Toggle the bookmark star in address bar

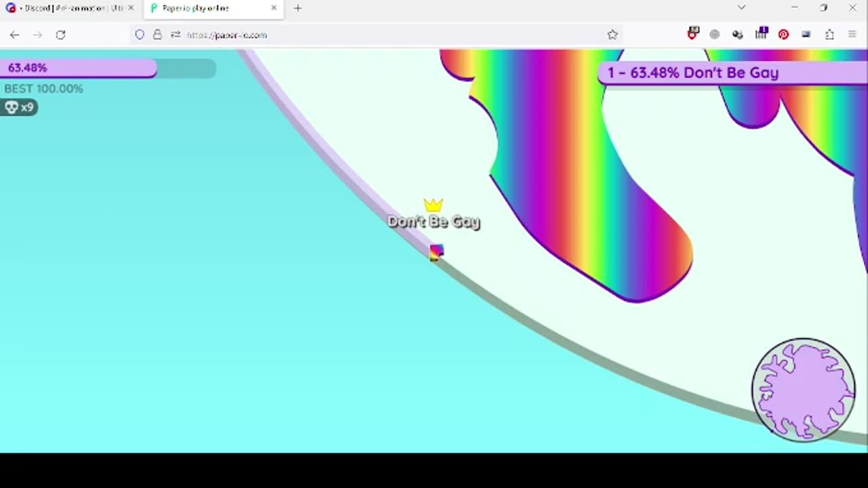click(x=612, y=35)
